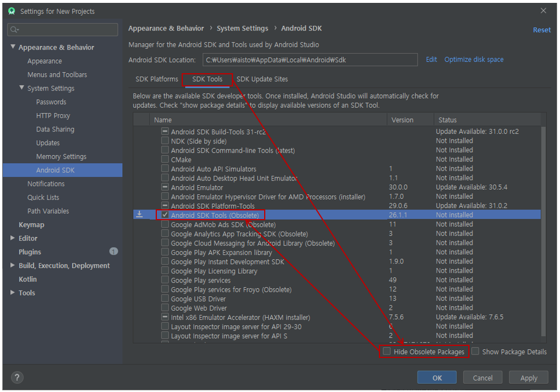Toggle Hide Obsolete Packages checkbox
This screenshot has width=560, height=392.
click(x=386, y=351)
